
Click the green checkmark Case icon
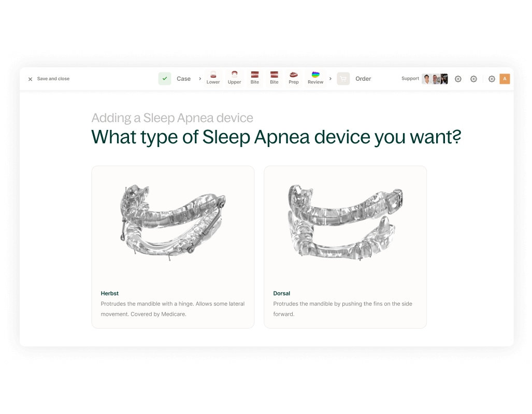point(165,79)
